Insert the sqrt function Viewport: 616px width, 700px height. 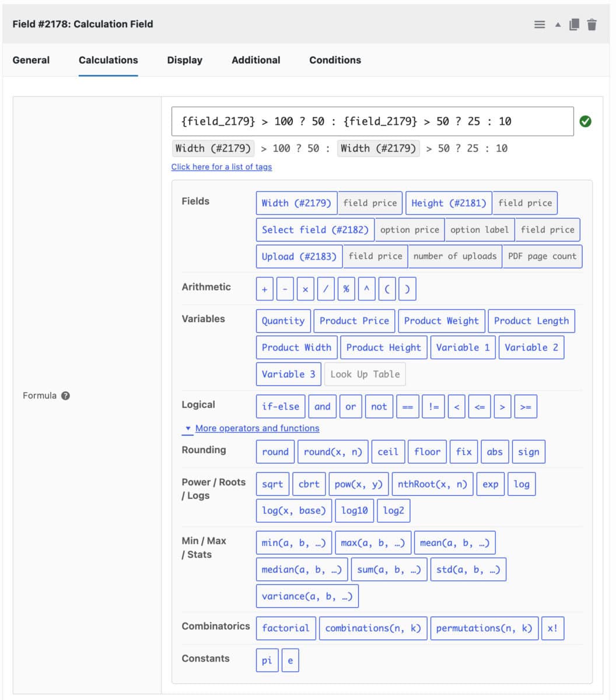coord(272,484)
